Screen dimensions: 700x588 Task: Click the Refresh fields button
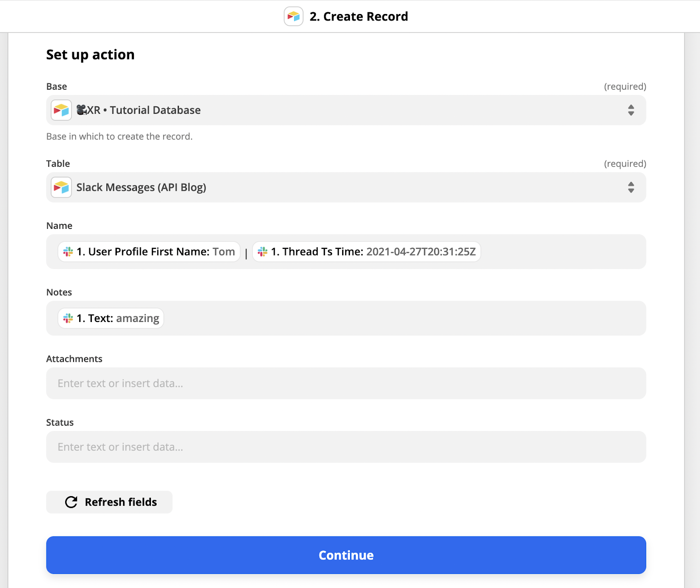(x=109, y=502)
